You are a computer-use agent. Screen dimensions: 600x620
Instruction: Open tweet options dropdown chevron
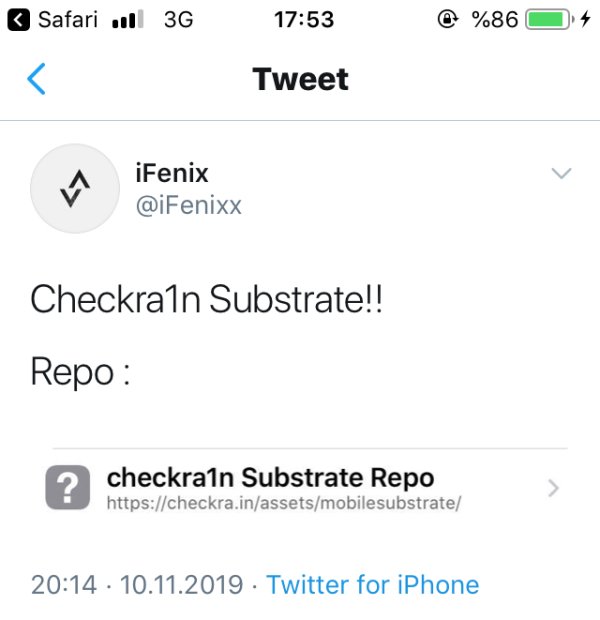pyautogui.click(x=562, y=174)
